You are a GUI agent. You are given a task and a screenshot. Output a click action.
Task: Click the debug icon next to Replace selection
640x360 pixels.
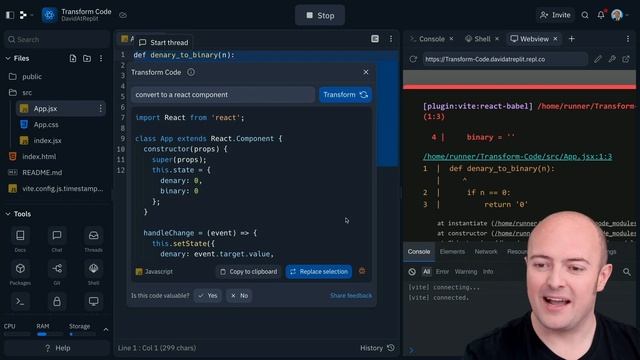point(362,271)
